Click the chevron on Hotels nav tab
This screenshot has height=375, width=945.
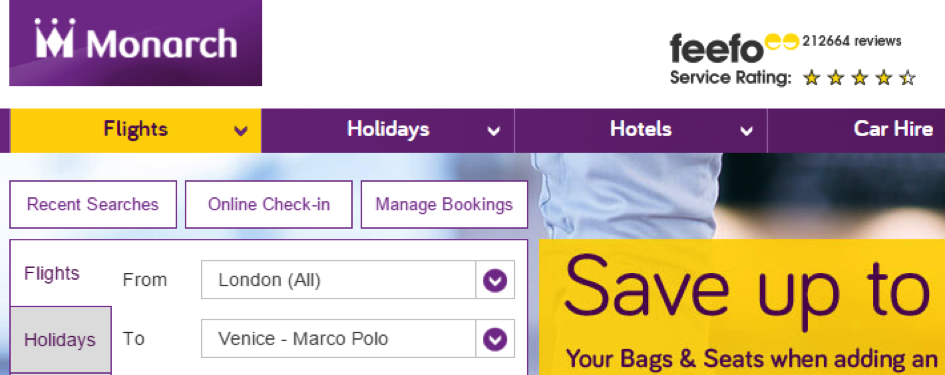click(x=747, y=130)
